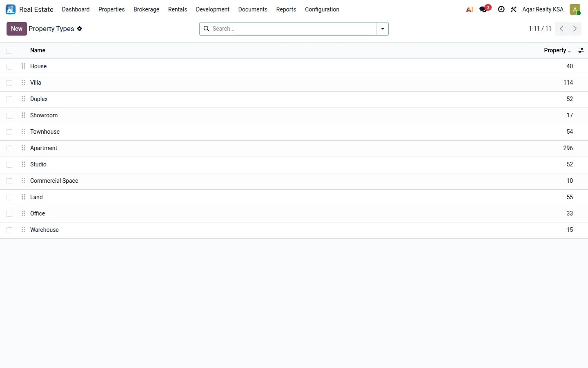
Task: Open the AI assistant icon in navbar
Action: [x=470, y=9]
